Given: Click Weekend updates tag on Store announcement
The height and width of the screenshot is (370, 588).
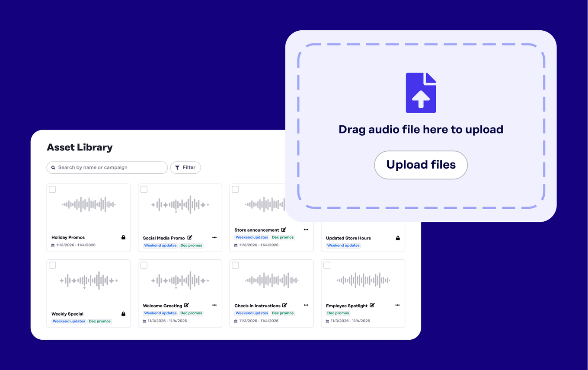Looking at the screenshot, I should pos(252,237).
